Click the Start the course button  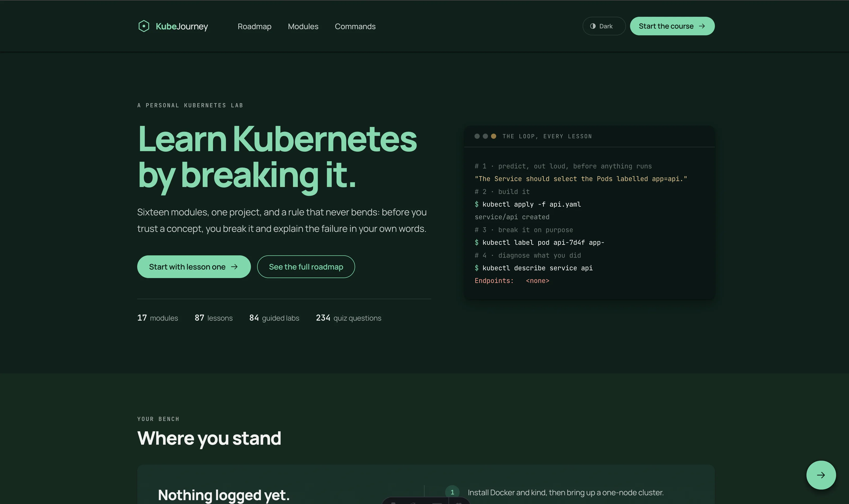tap(672, 26)
